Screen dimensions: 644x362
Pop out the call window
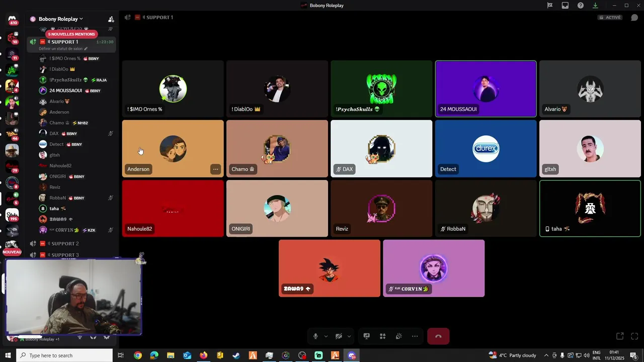point(620,336)
